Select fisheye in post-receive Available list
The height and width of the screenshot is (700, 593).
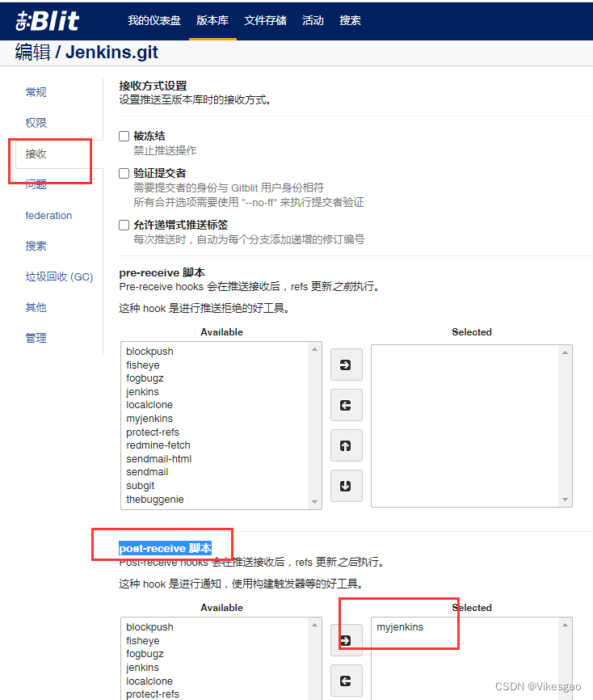143,641
